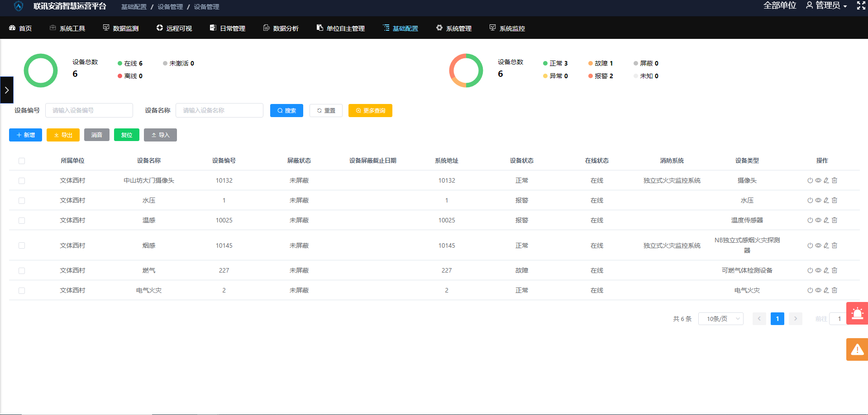Screen dimensions: 868x415
Task: Click the blue 搜索 search button
Action: (x=286, y=110)
